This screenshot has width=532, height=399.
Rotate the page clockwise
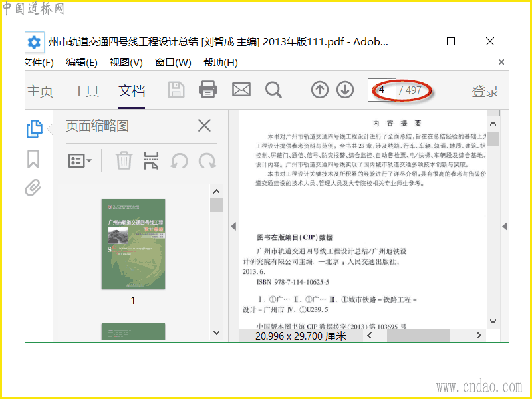point(207,160)
